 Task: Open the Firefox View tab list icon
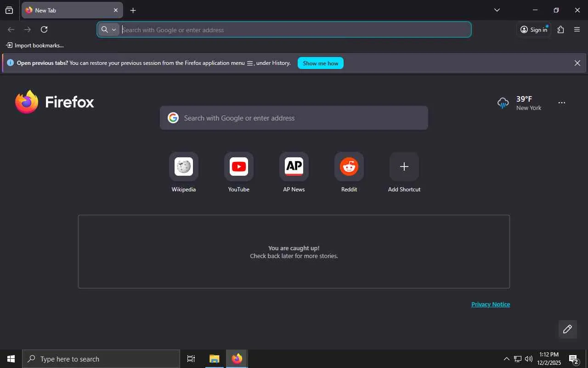pyautogui.click(x=9, y=10)
